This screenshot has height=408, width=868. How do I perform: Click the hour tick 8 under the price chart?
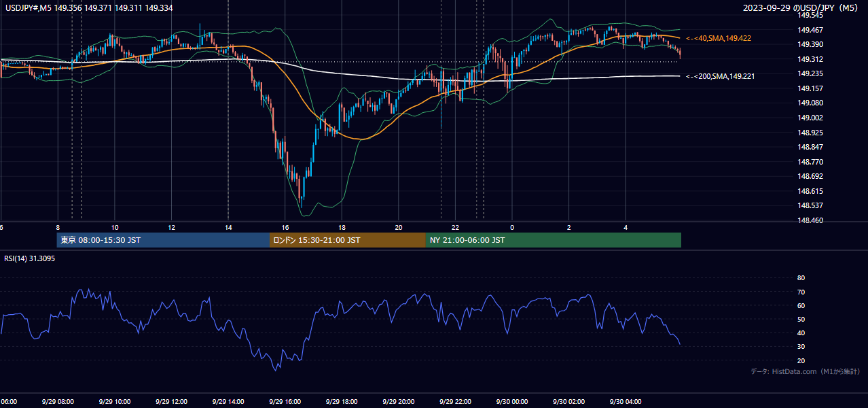[58, 228]
